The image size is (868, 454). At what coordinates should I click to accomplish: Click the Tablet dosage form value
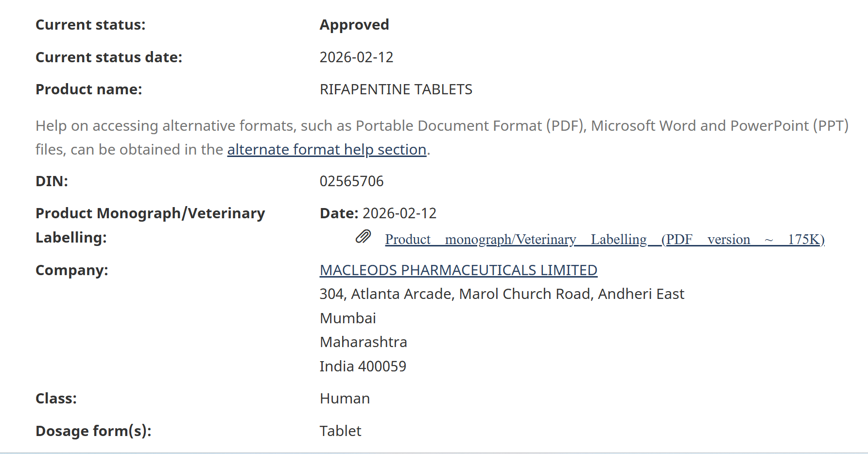pyautogui.click(x=340, y=431)
